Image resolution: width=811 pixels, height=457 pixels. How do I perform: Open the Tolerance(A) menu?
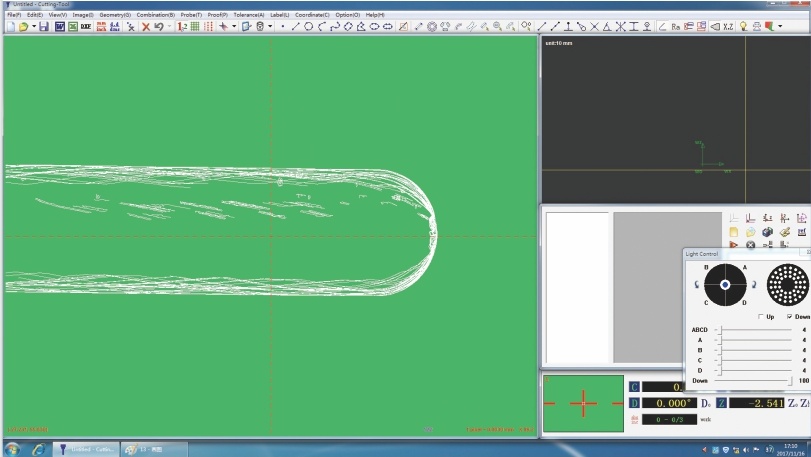[x=249, y=15]
